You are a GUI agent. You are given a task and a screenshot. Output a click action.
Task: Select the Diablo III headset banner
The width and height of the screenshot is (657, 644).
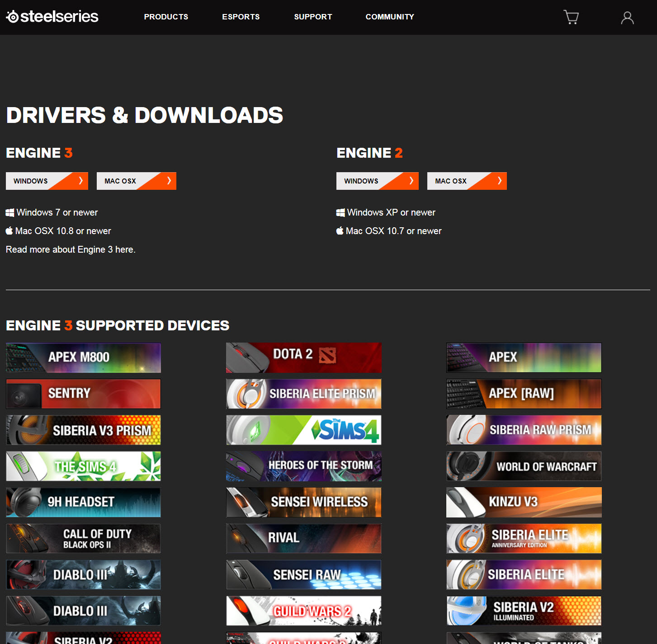tap(83, 574)
